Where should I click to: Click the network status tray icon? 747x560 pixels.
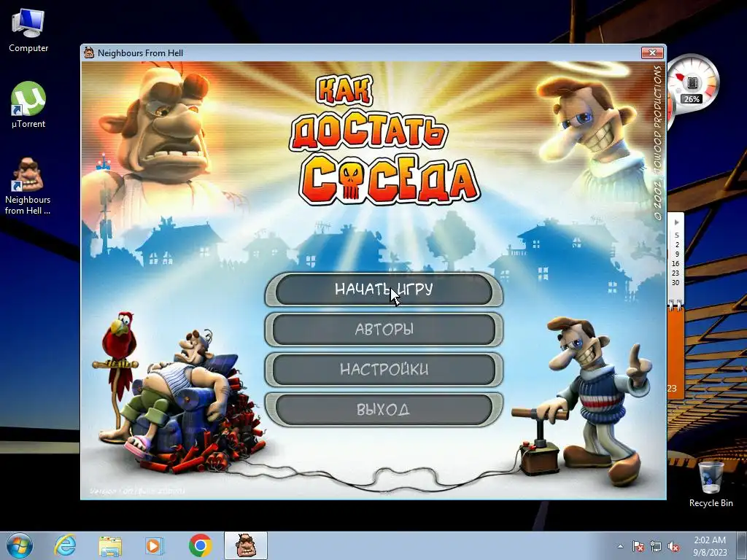point(656,546)
